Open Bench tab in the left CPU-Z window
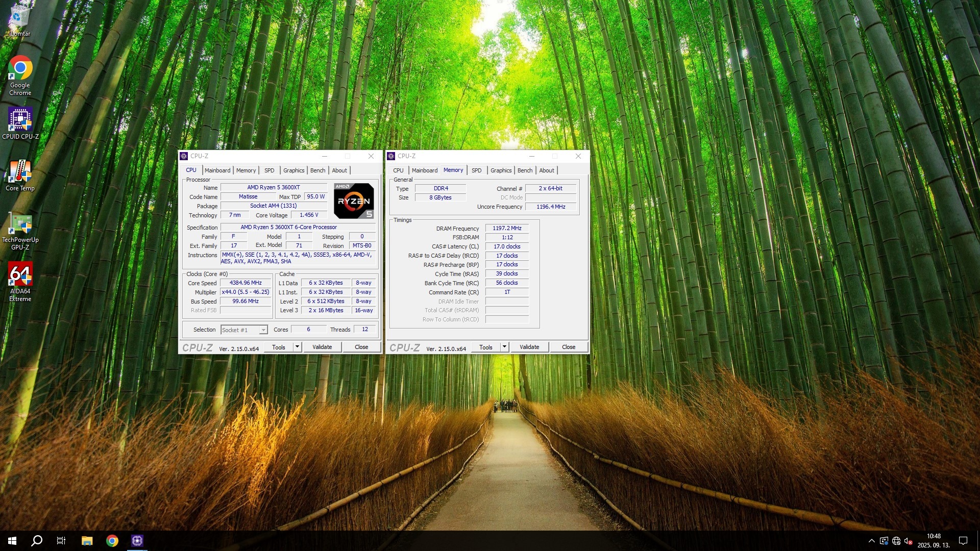Screen dimensions: 980x551 pyautogui.click(x=317, y=170)
